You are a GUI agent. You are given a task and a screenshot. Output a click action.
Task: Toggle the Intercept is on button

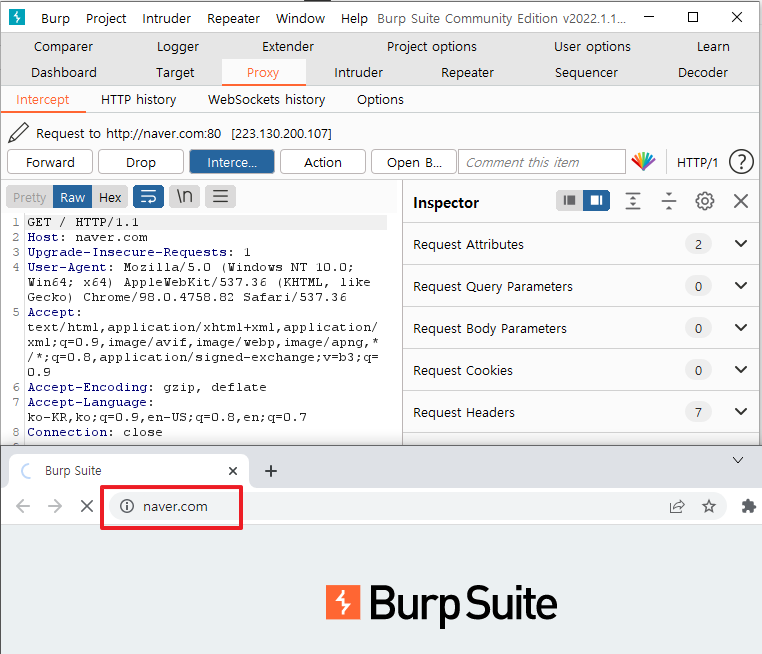coord(232,162)
